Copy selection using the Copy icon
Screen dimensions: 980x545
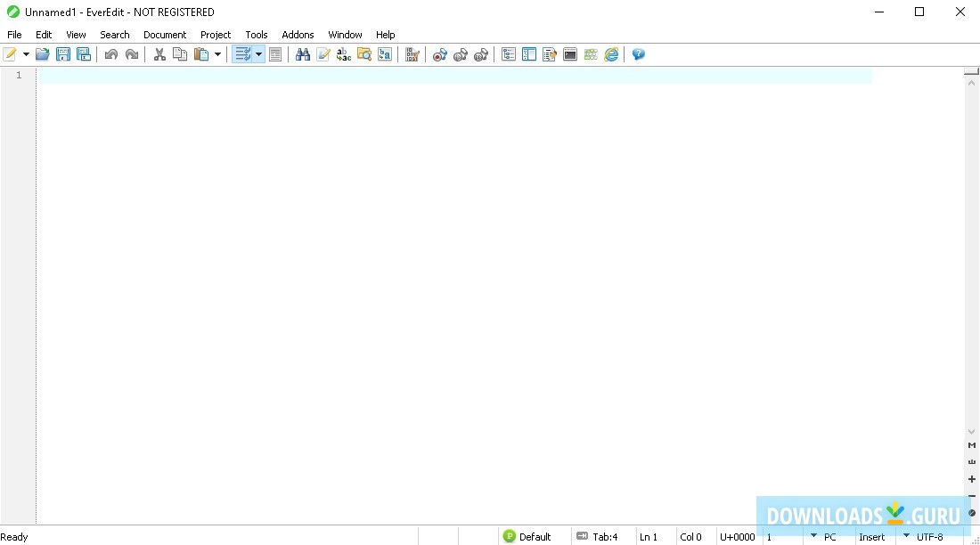pos(180,54)
